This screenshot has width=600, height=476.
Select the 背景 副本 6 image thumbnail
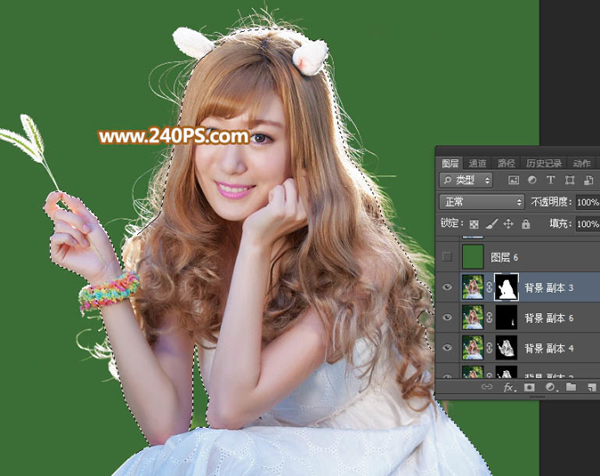tap(473, 318)
